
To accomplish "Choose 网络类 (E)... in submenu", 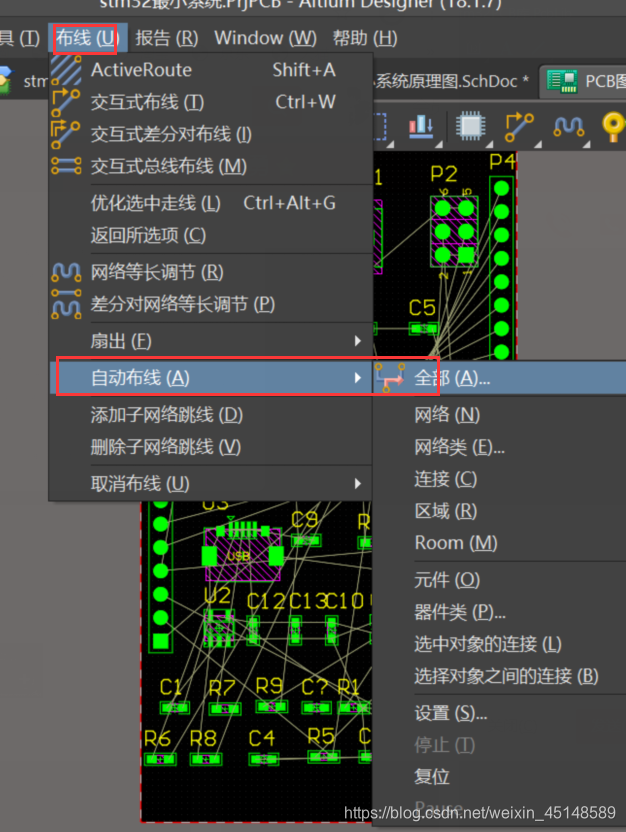I will pos(500,447).
